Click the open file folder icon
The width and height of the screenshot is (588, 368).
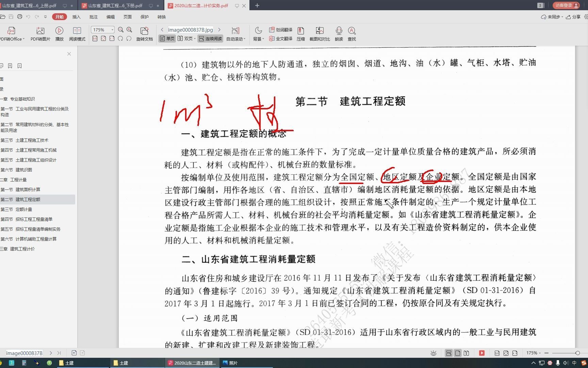point(3,17)
